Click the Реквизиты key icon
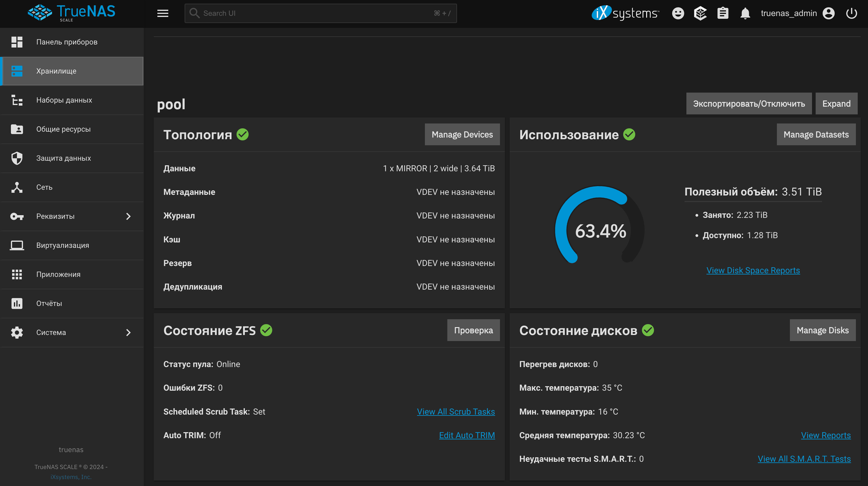 [x=17, y=217]
